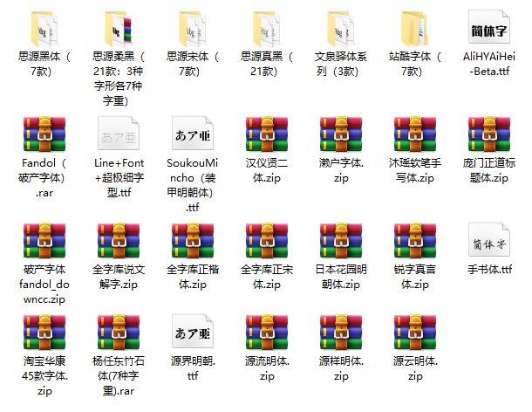The height and width of the screenshot is (412, 532).
Task: Click the 站酷字体（7款) folder icon
Action: pyautogui.click(x=415, y=29)
